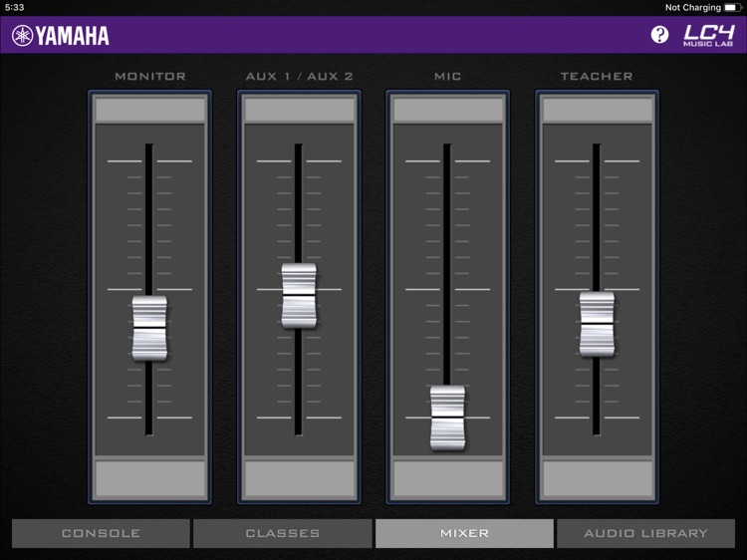This screenshot has width=747, height=560.
Task: Click the Not Charging status text
Action: click(692, 8)
